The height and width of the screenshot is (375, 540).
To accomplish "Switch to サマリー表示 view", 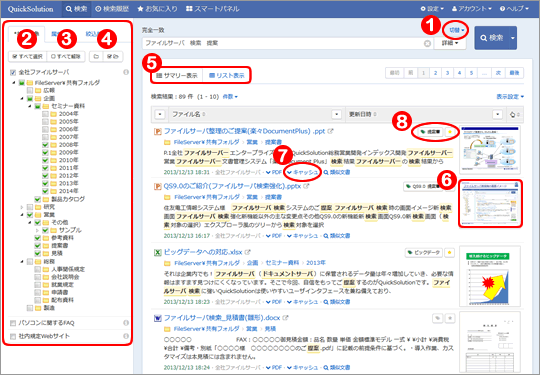I will (x=177, y=75).
